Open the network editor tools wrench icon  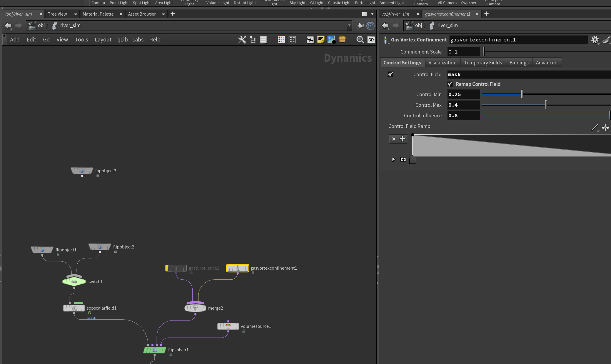242,40
